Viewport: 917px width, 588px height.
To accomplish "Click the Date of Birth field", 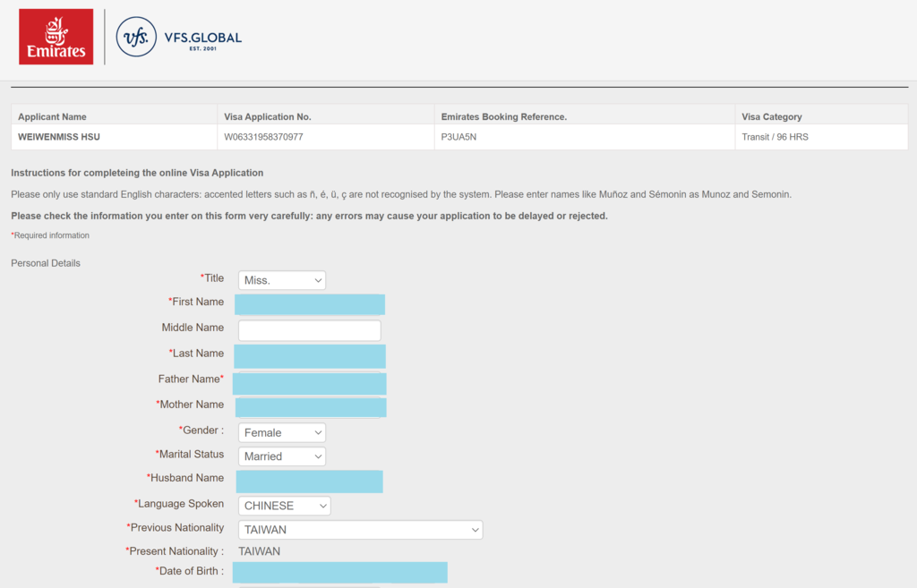I will (339, 573).
